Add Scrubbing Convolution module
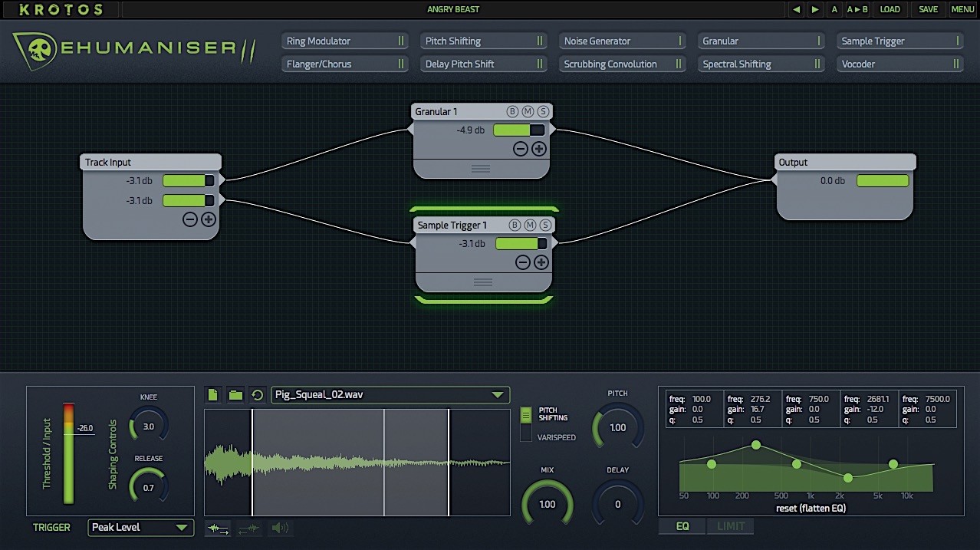The height and width of the screenshot is (550, 980). (x=623, y=64)
